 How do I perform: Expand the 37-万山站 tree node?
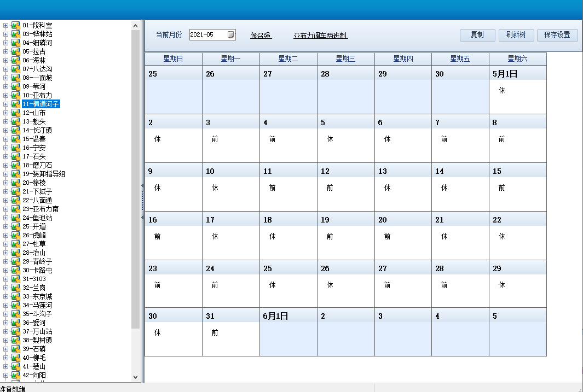coord(6,331)
